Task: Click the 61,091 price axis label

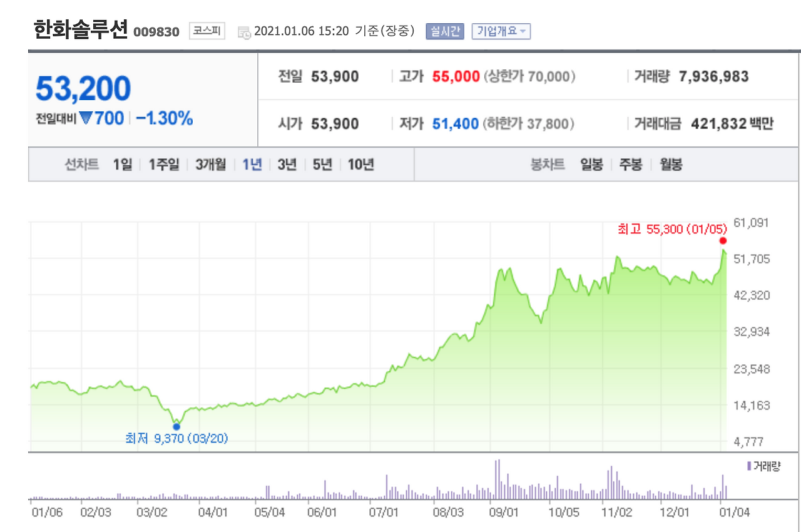Action: click(x=751, y=222)
